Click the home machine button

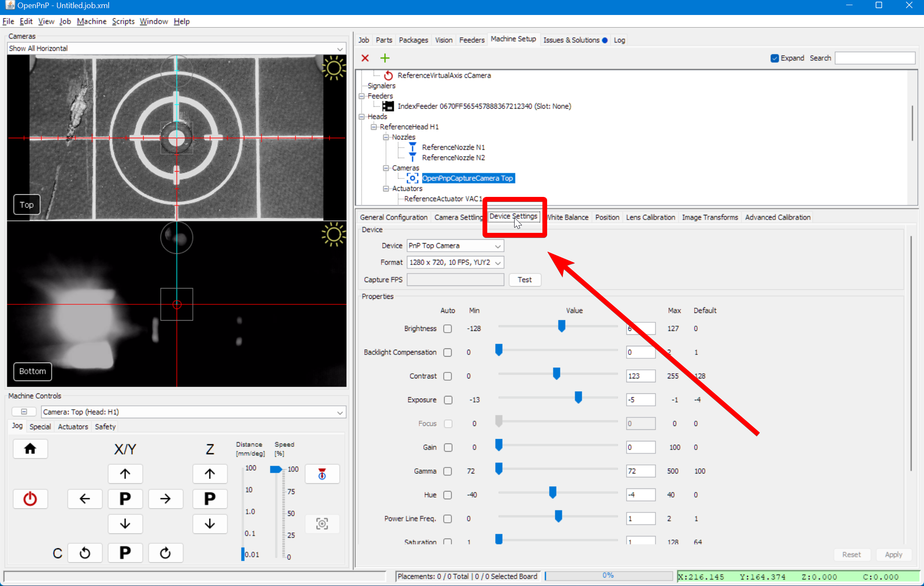[x=30, y=449]
